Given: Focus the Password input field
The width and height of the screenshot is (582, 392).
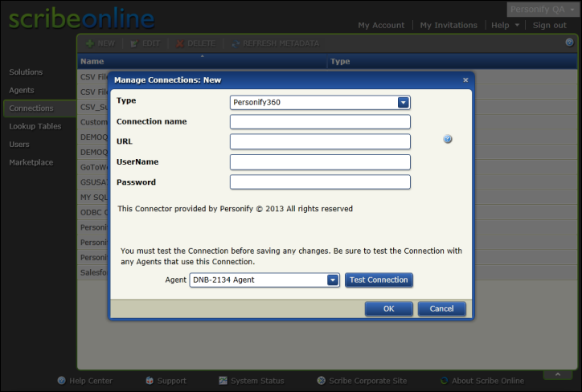Looking at the screenshot, I should point(320,182).
